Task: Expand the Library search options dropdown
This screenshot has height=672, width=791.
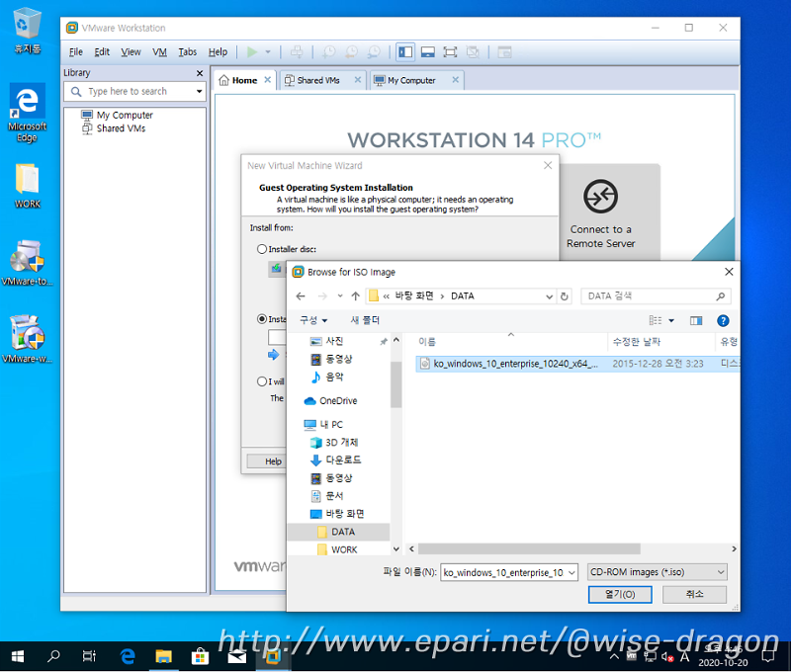Action: tap(200, 91)
